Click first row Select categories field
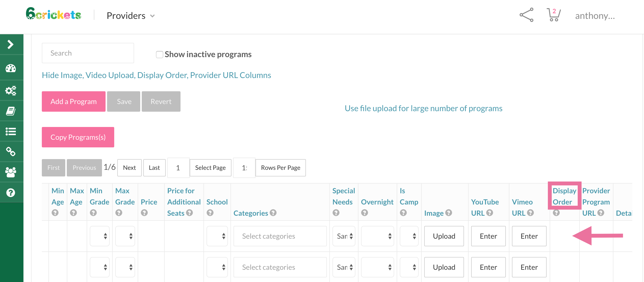This screenshot has width=644, height=282. point(280,236)
